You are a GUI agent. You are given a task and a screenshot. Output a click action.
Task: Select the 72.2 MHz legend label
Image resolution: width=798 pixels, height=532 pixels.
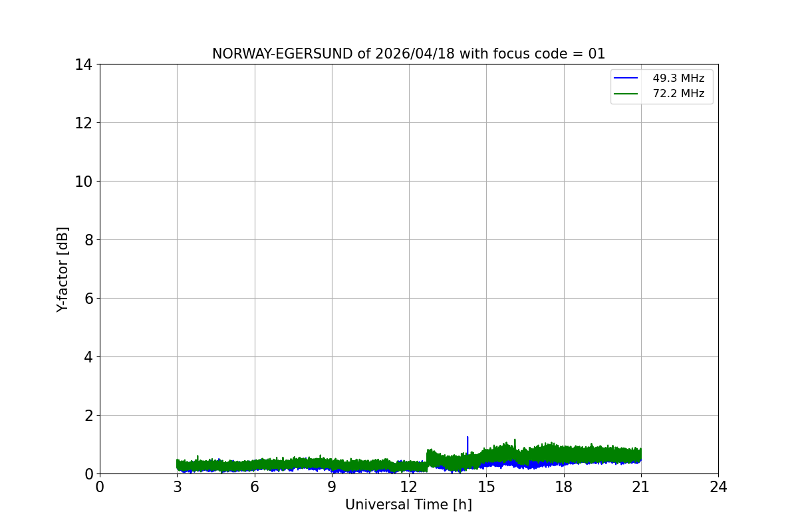[x=678, y=94]
